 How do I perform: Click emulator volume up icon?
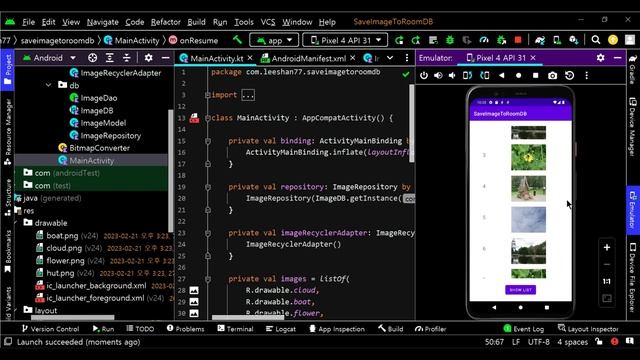pos(438,76)
